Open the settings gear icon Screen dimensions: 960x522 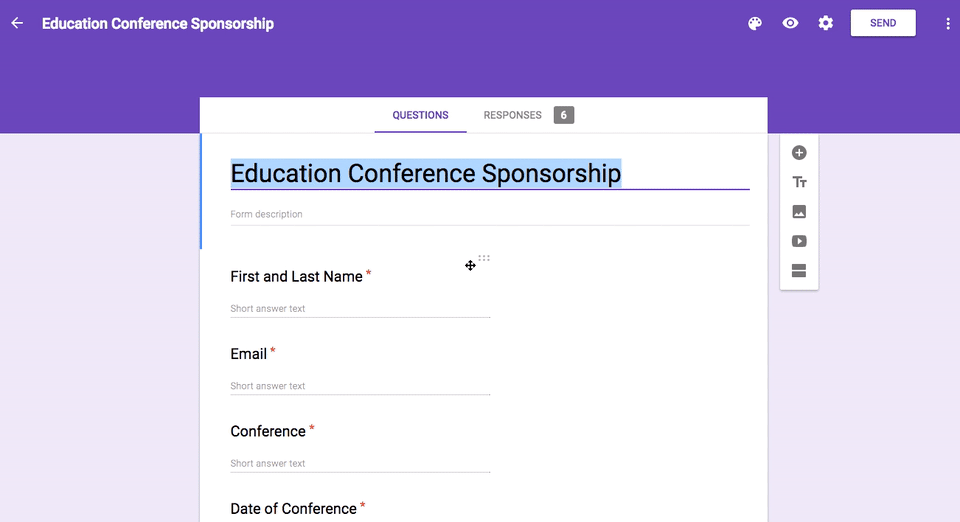pos(826,23)
